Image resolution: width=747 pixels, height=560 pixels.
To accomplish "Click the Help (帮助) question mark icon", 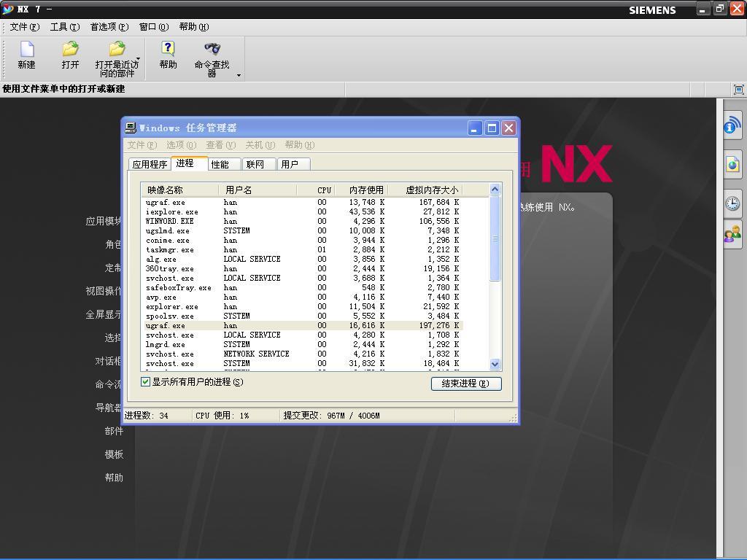I will tap(168, 49).
